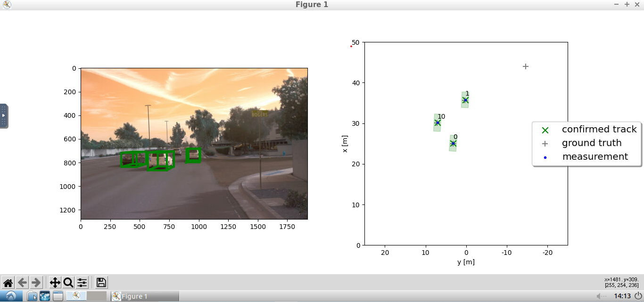This screenshot has height=302, width=644.
Task: Toggle the zoom-to-rectangle tool
Action: [68, 282]
